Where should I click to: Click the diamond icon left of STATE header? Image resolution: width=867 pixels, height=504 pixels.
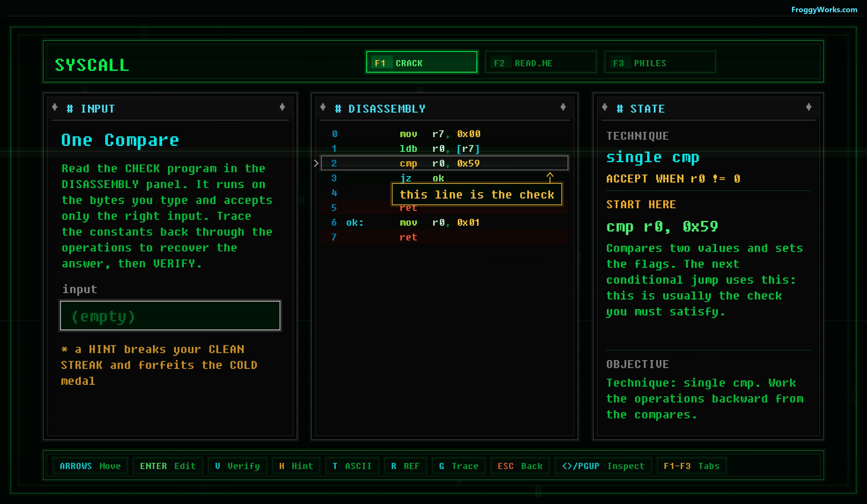click(605, 107)
